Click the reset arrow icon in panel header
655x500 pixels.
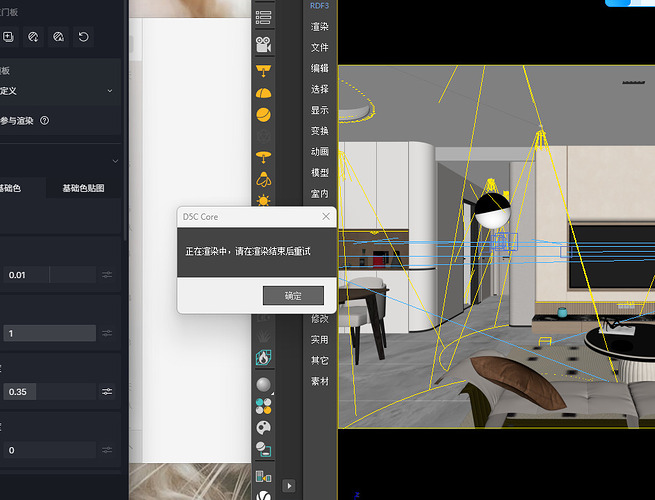(x=83, y=37)
